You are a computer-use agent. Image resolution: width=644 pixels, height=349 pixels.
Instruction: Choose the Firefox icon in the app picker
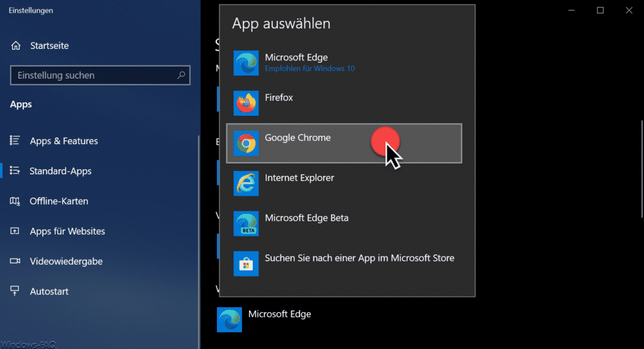click(246, 103)
